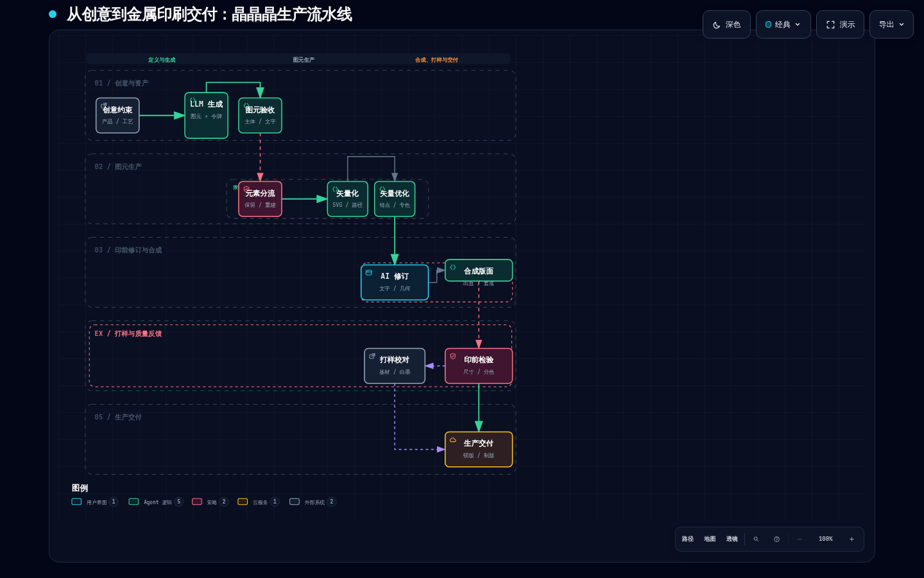Toggle the 深色 dark mode button

[x=726, y=24]
